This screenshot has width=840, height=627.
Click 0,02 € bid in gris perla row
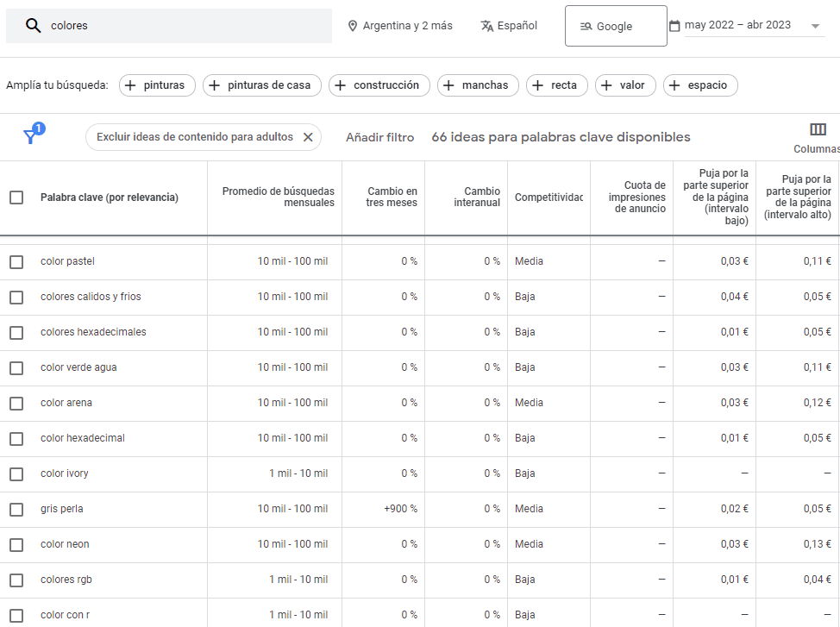(735, 509)
